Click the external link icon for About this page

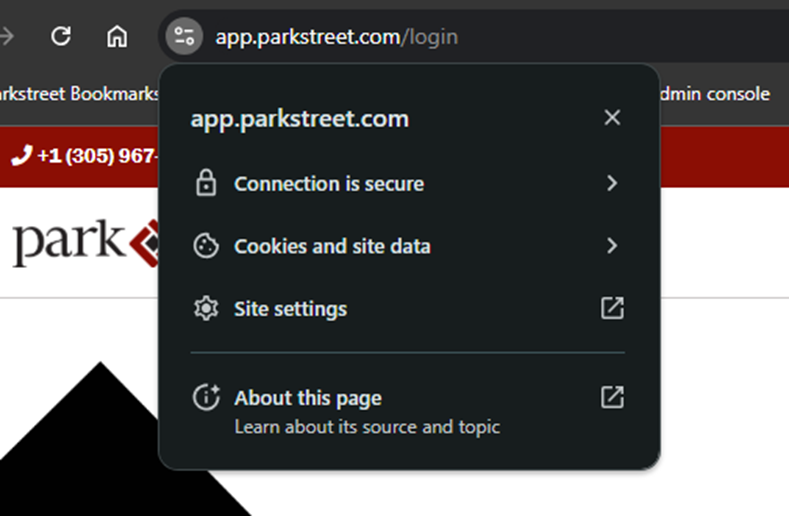612,397
